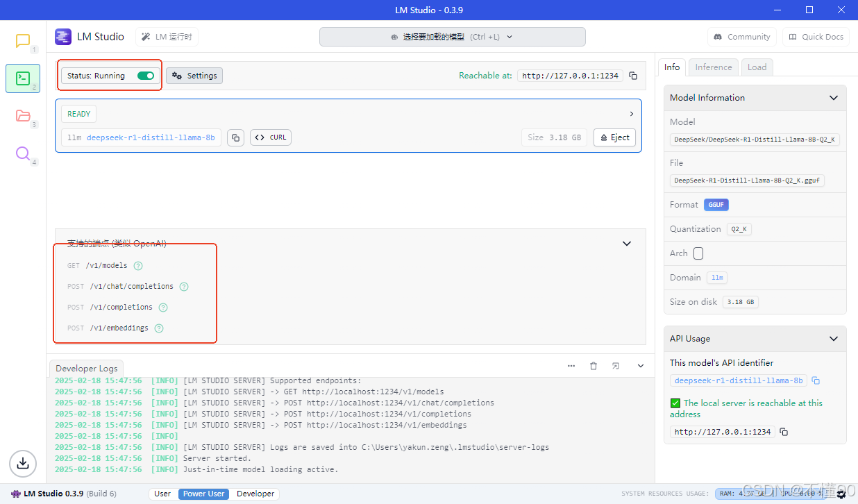Screen dimensions: 858x504
Task: Collapse the supported endpoints section
Action: [x=626, y=244]
